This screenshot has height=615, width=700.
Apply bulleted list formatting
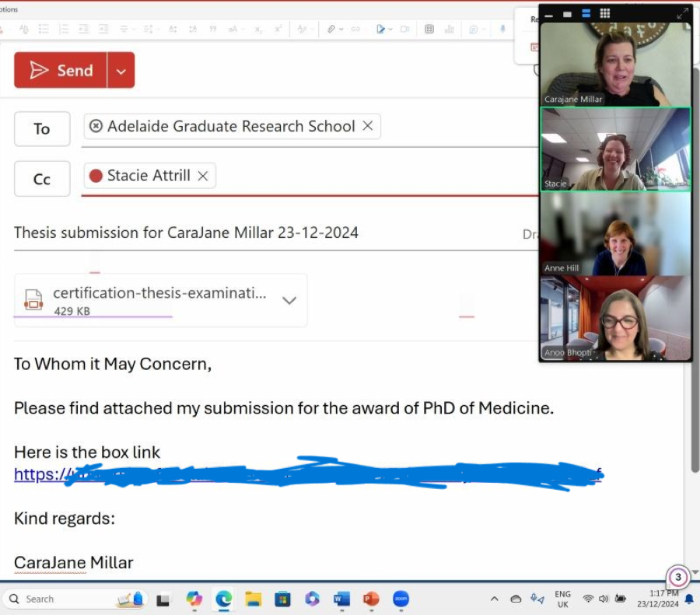coord(44,30)
